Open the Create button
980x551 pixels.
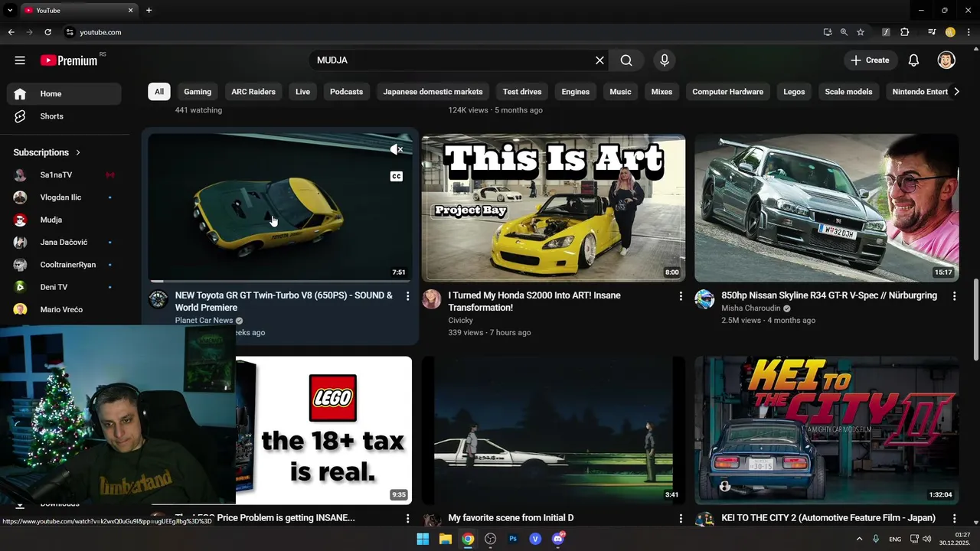(x=870, y=60)
